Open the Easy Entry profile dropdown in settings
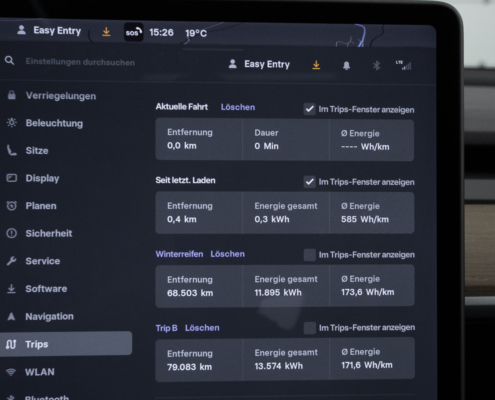Image resolution: width=495 pixels, height=400 pixels. click(x=259, y=64)
